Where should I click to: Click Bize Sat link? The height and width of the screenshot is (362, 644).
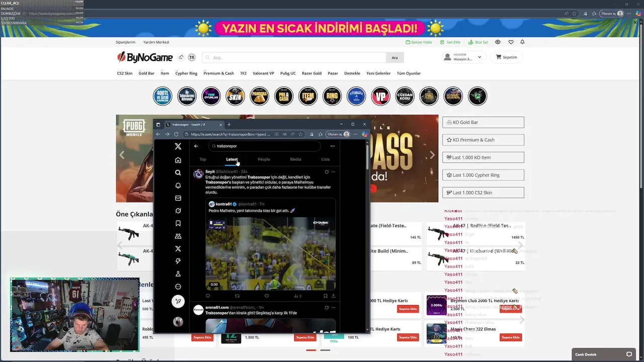[478, 42]
